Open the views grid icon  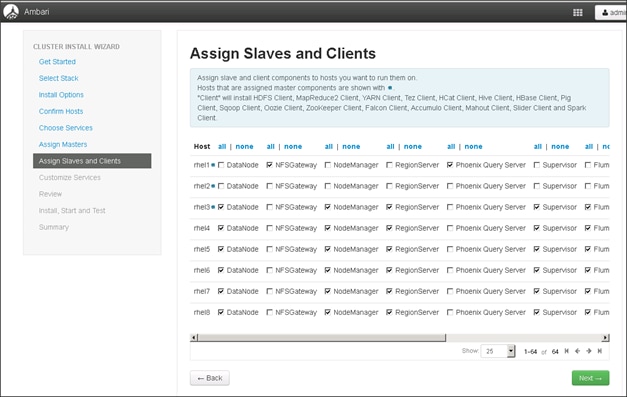pos(577,12)
